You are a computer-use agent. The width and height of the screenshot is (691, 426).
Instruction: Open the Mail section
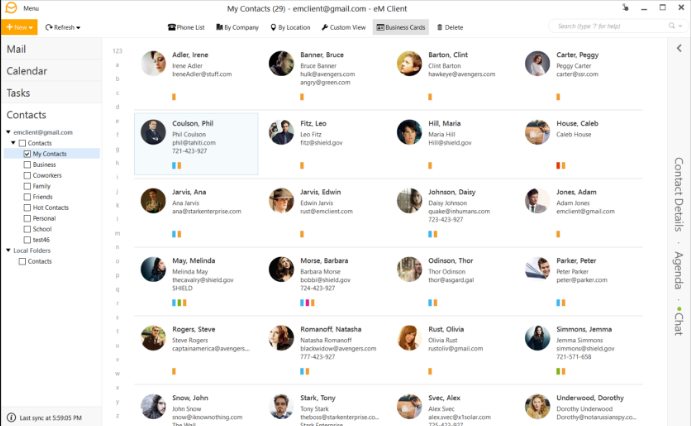16,49
